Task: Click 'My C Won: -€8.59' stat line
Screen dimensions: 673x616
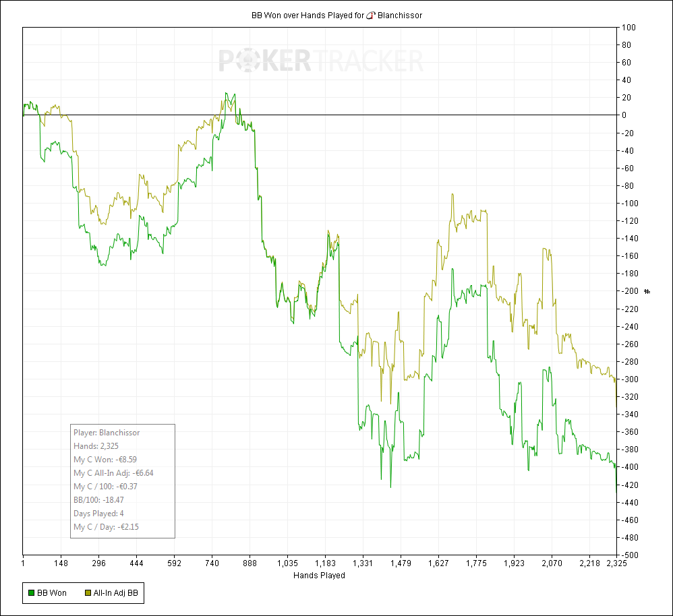Action: coord(105,460)
